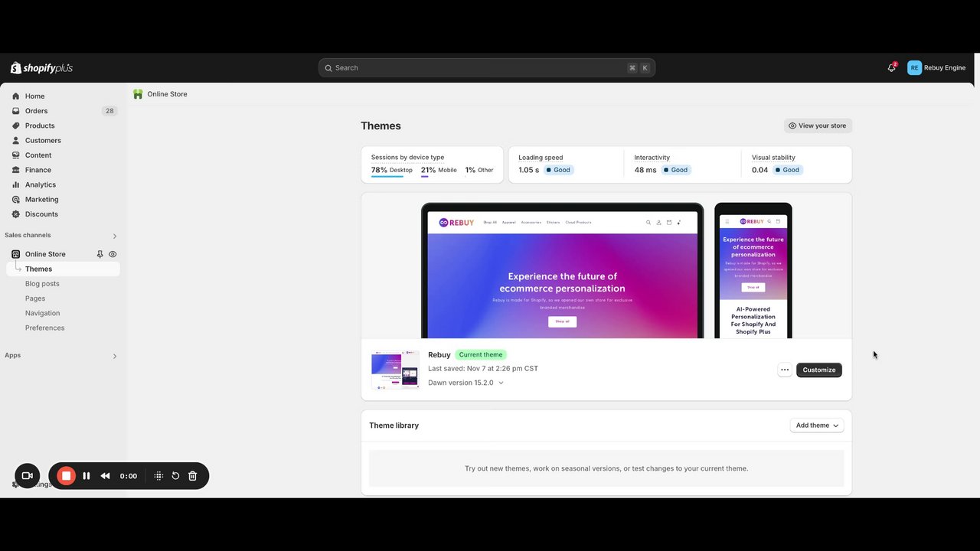980x551 pixels.
Task: Click the Marketing target icon
Action: (x=15, y=199)
